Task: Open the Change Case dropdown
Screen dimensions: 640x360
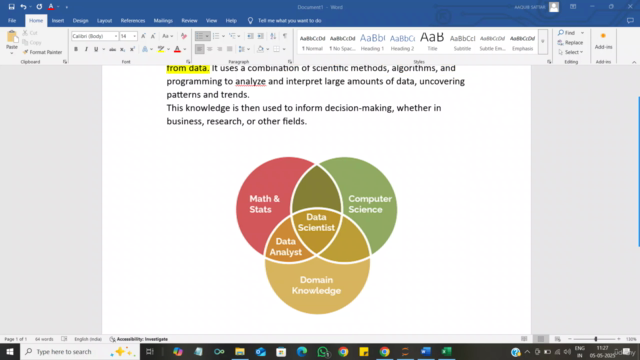Action: pyautogui.click(x=167, y=36)
